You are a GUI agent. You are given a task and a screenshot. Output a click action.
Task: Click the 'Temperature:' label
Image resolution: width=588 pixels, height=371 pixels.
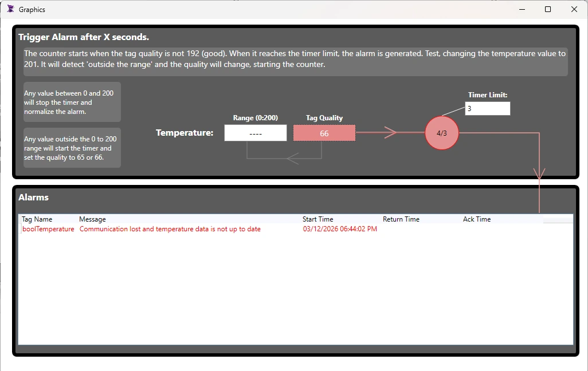coord(185,133)
